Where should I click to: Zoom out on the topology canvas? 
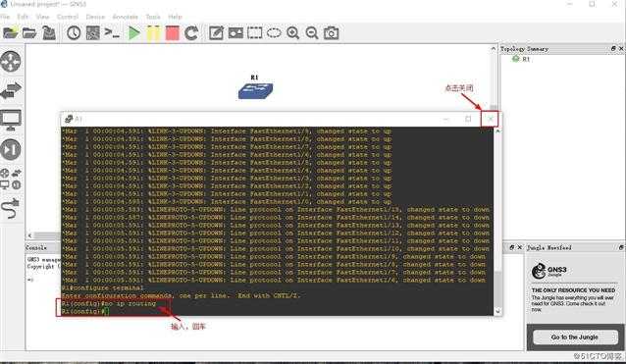tap(312, 32)
